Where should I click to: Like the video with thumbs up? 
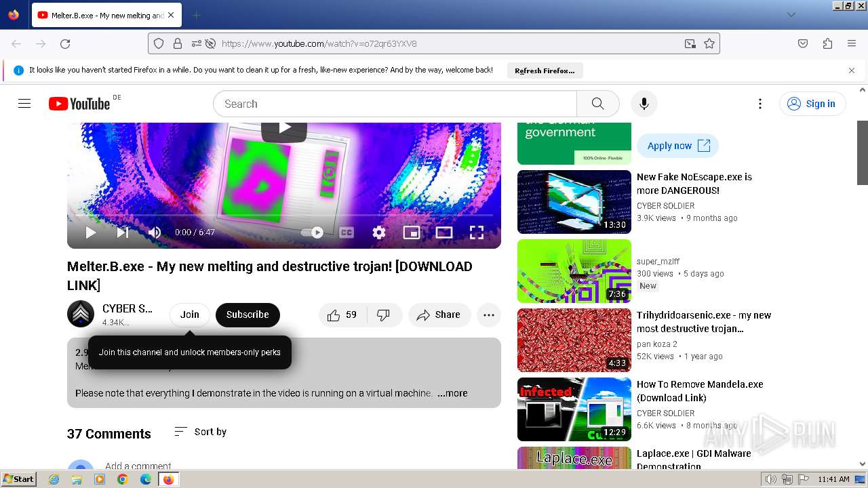pos(343,314)
